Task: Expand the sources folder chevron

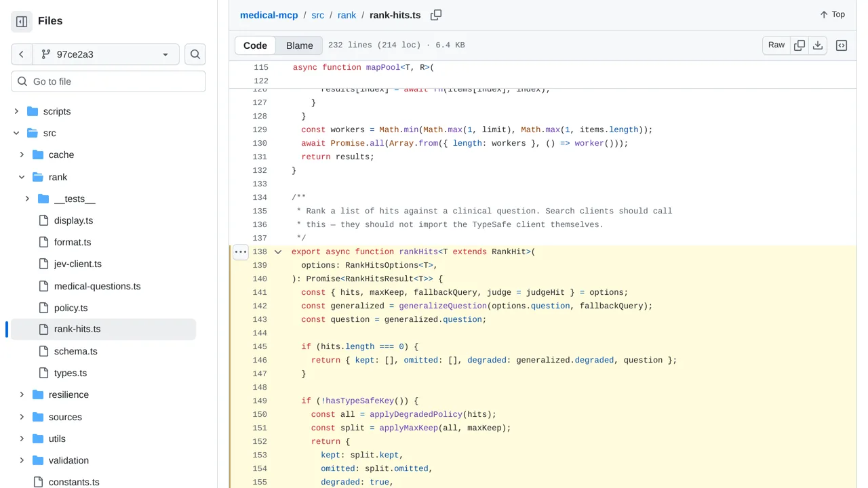Action: click(22, 417)
